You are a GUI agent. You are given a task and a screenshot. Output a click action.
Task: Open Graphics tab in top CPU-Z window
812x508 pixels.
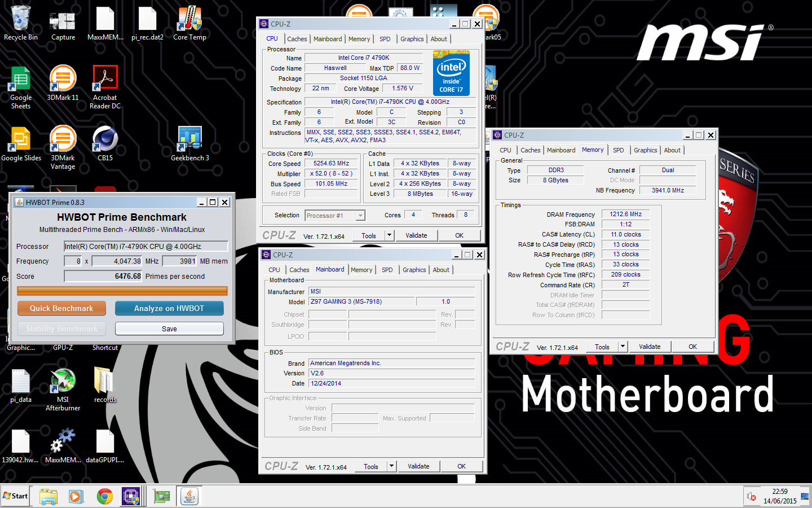tap(412, 39)
